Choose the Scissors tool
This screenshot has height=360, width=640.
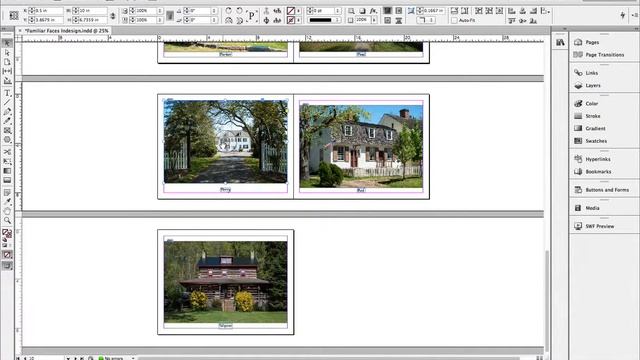7,152
